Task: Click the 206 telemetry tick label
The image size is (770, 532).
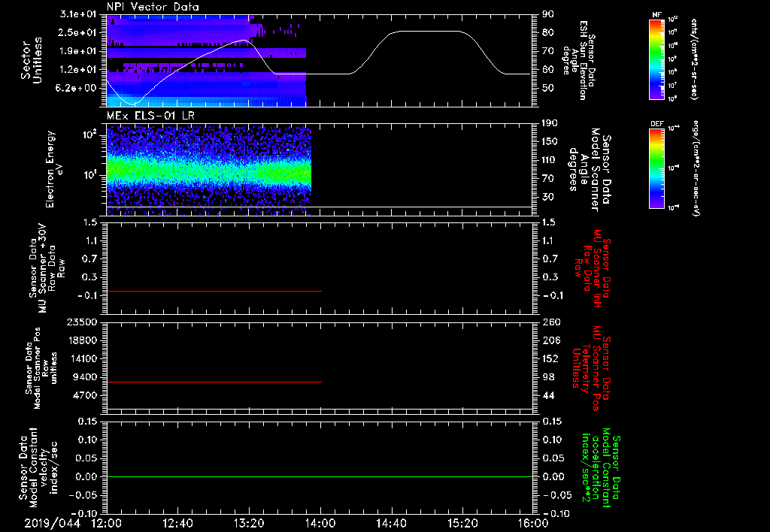Action: tap(550, 340)
